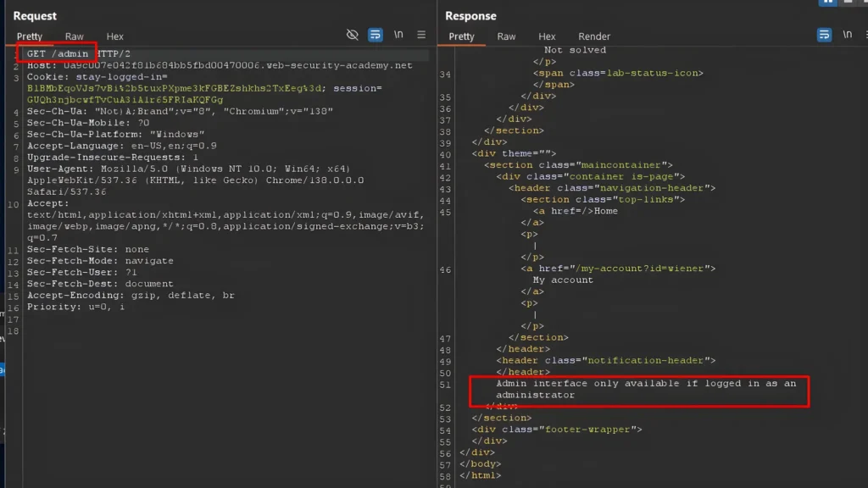Switch Response view to Hex tab
The width and height of the screenshot is (868, 488).
pyautogui.click(x=548, y=36)
